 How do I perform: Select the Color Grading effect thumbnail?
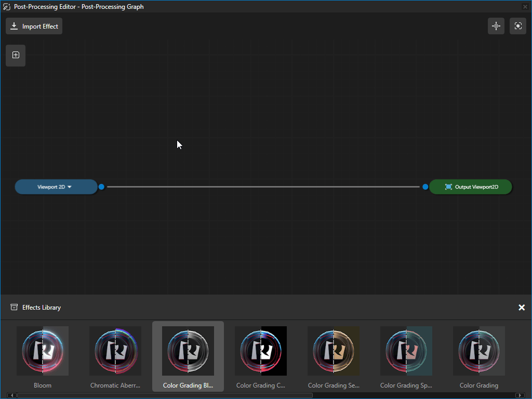(x=478, y=351)
